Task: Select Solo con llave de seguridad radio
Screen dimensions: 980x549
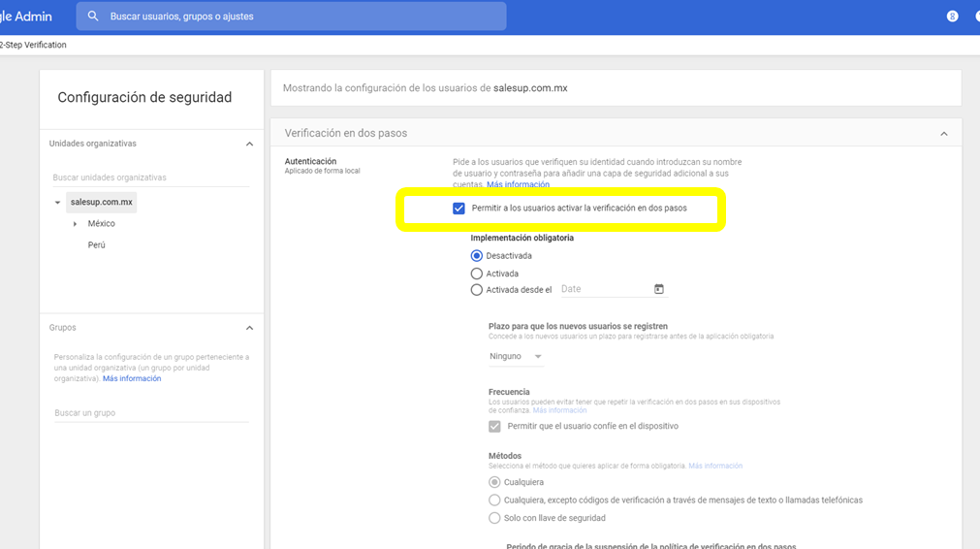Action: point(494,518)
